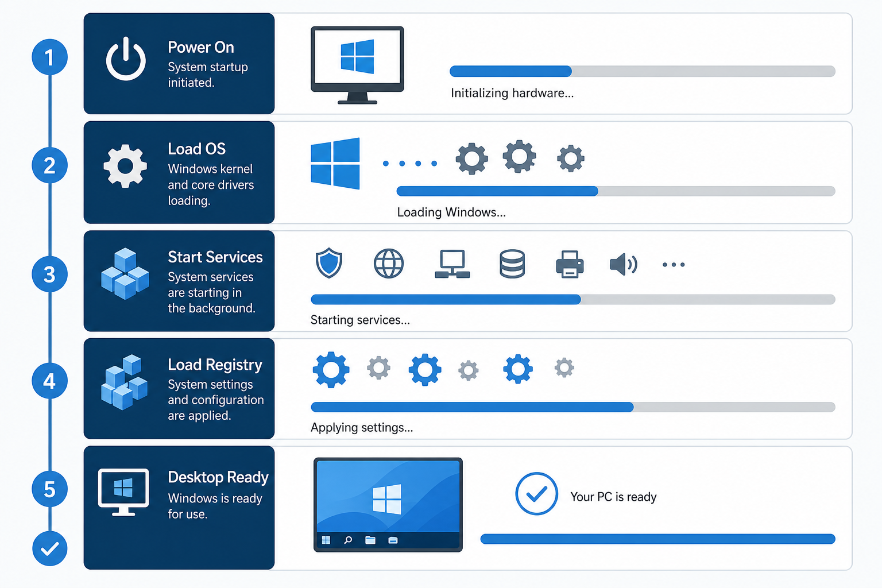
Task: Click the stacked cubes icon in Load Registry card
Action: tap(125, 382)
